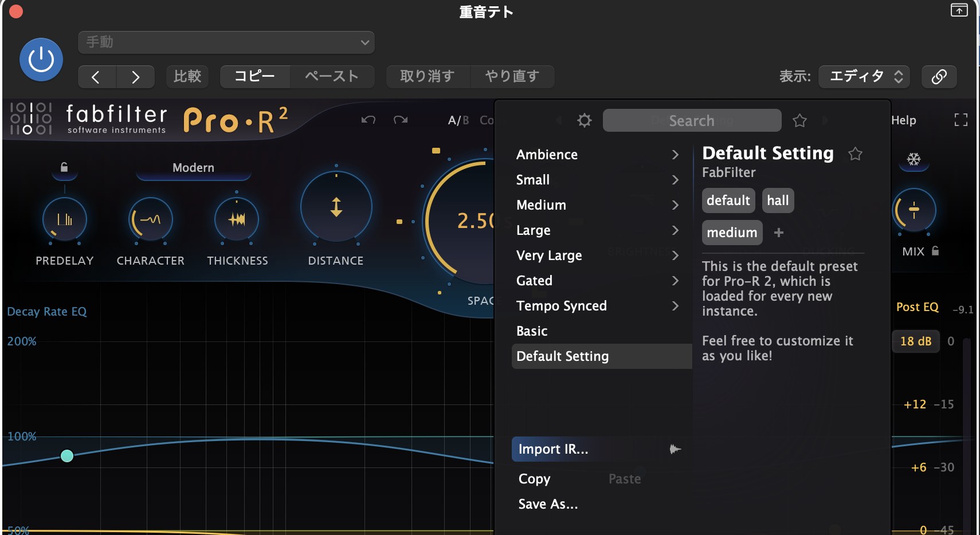Viewport: 980px width, 535px height.
Task: Click the teal Decay Rate EQ node
Action: pos(67,456)
